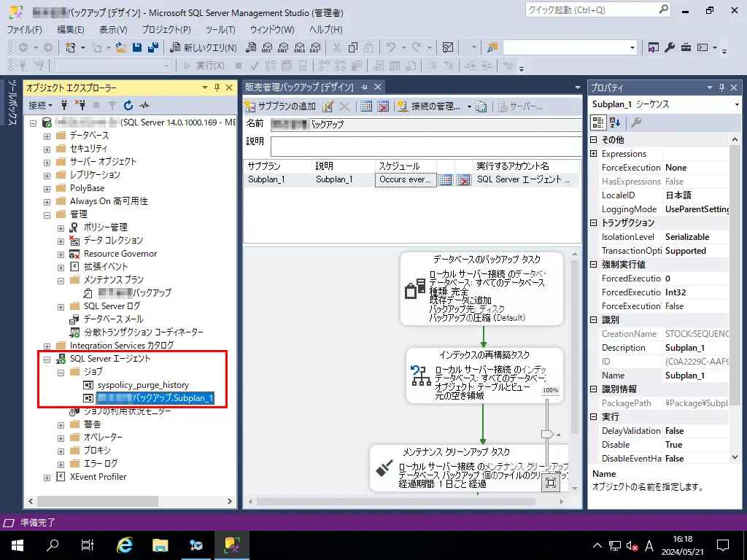This screenshot has width=747, height=560.
Task: Open the Activity Monitor toolbar icon
Action: tap(448, 47)
